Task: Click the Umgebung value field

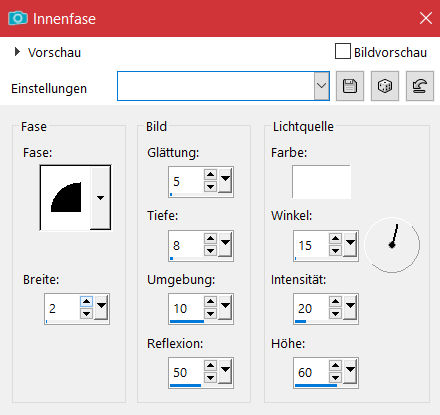Action: [x=186, y=308]
